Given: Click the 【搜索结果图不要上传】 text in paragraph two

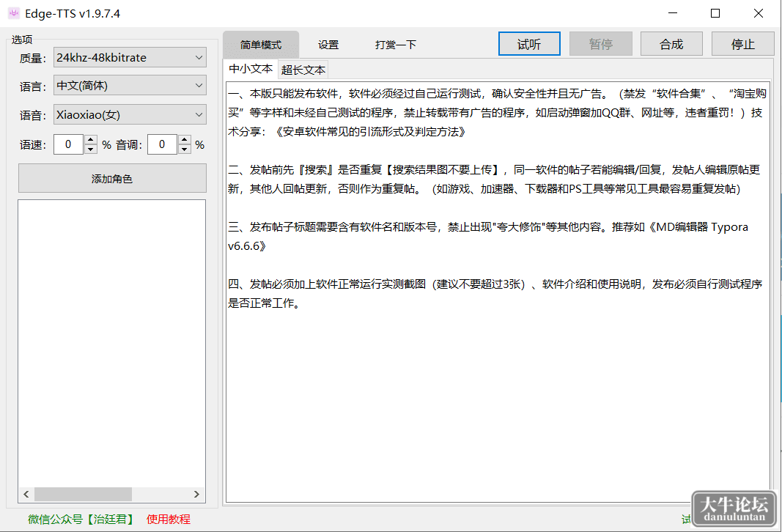Looking at the screenshot, I should 443,170.
